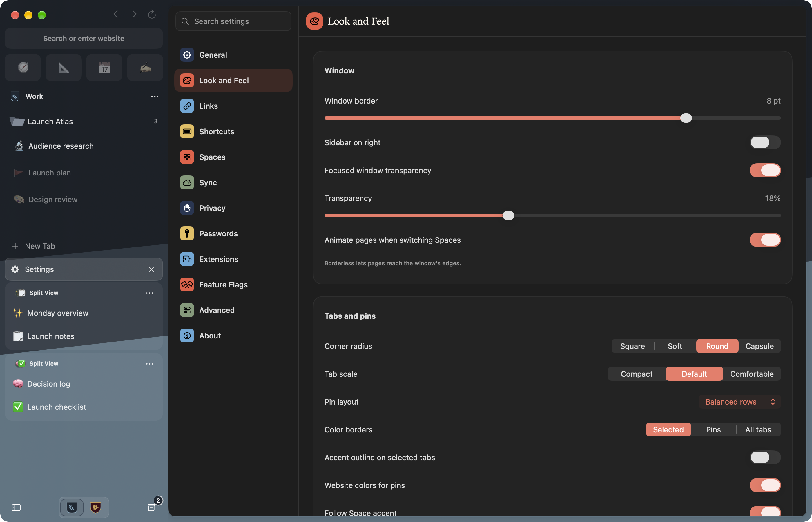This screenshot has width=812, height=522.
Task: Open Shortcuts settings
Action: (x=233, y=132)
